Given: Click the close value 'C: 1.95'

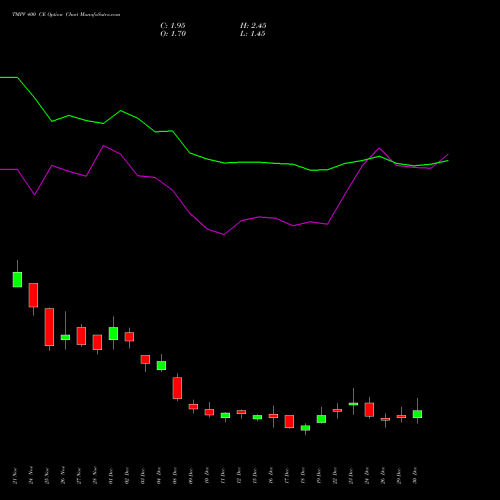Looking at the screenshot, I should (173, 26).
